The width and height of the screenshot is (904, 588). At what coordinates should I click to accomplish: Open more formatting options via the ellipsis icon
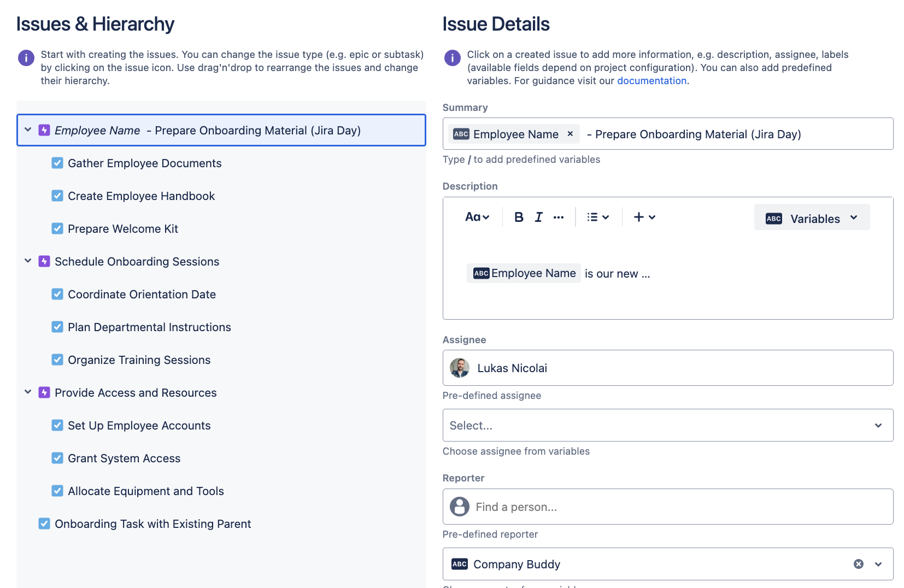point(559,216)
